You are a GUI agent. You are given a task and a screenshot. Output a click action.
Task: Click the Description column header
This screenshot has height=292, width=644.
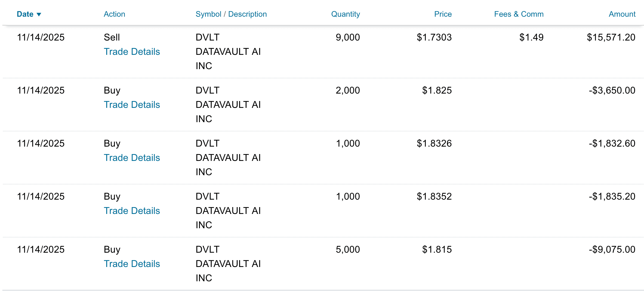click(x=247, y=14)
